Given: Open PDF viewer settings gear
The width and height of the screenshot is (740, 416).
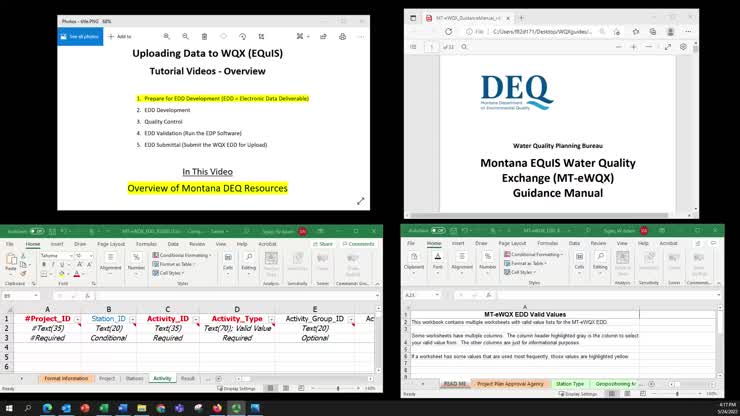Looking at the screenshot, I should point(683,47).
